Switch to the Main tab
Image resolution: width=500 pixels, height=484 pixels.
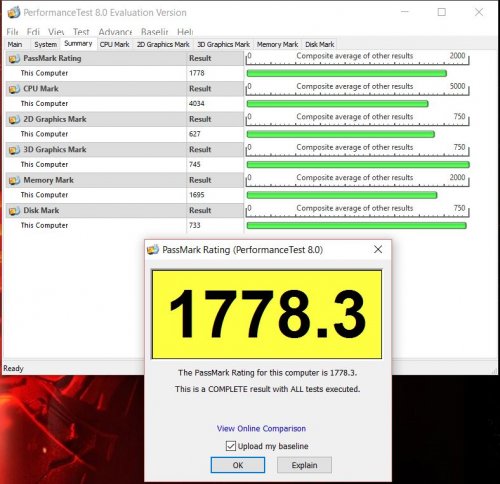pyautogui.click(x=15, y=44)
